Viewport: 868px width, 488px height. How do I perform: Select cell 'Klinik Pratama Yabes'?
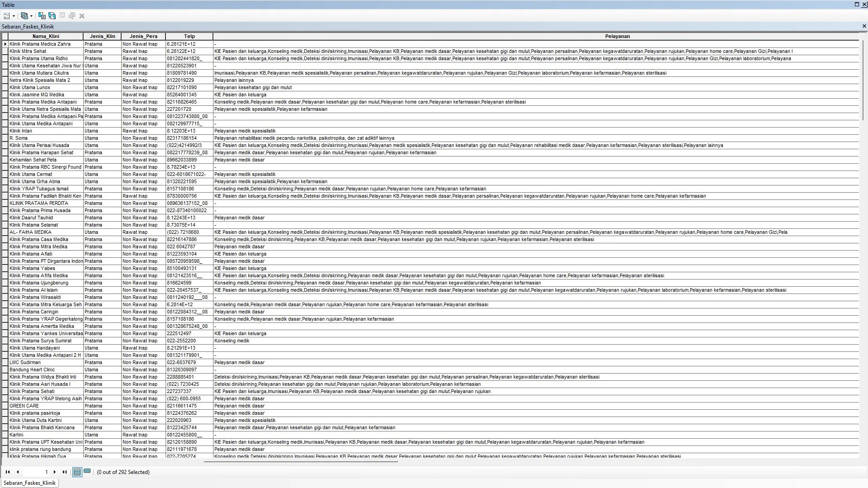(x=46, y=268)
